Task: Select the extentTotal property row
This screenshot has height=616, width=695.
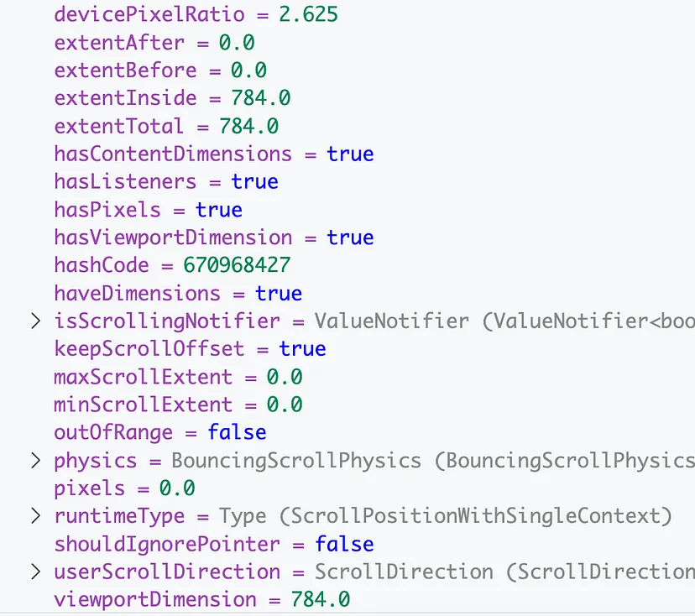Action: (118, 126)
